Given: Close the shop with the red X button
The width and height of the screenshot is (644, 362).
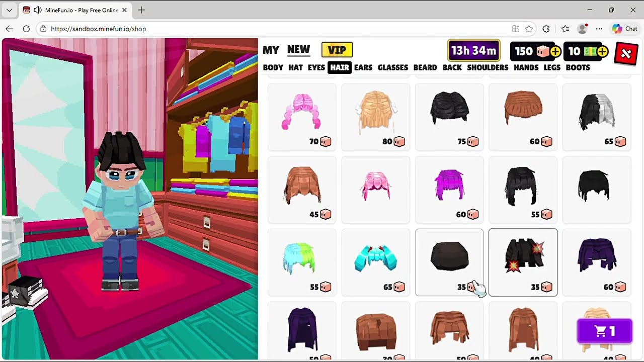Looking at the screenshot, I should pyautogui.click(x=626, y=53).
